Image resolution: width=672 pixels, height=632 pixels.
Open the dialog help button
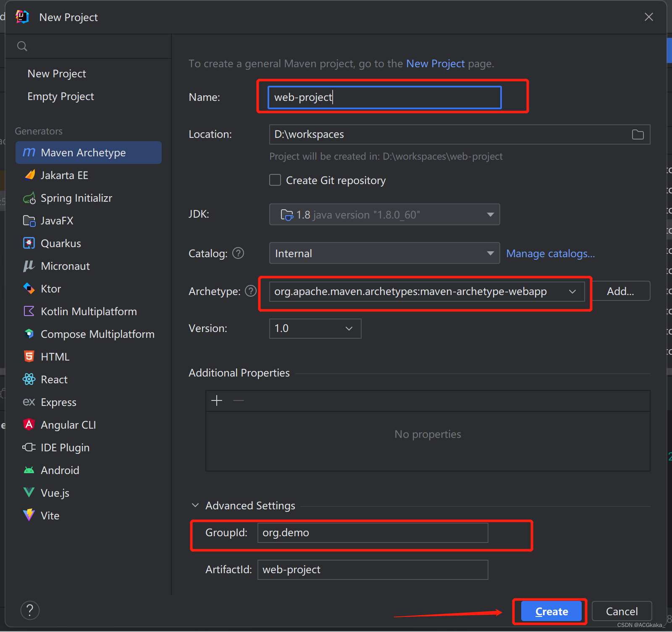tap(30, 610)
